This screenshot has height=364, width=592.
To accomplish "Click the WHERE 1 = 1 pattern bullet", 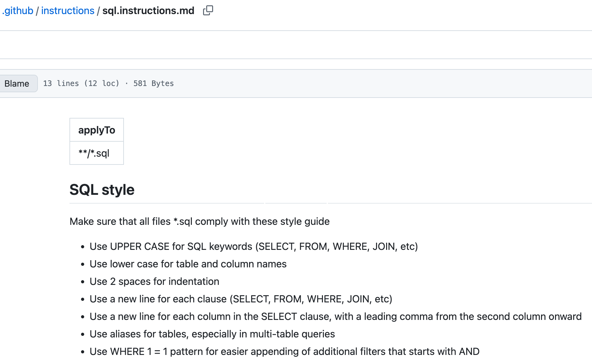I will coord(284,351).
